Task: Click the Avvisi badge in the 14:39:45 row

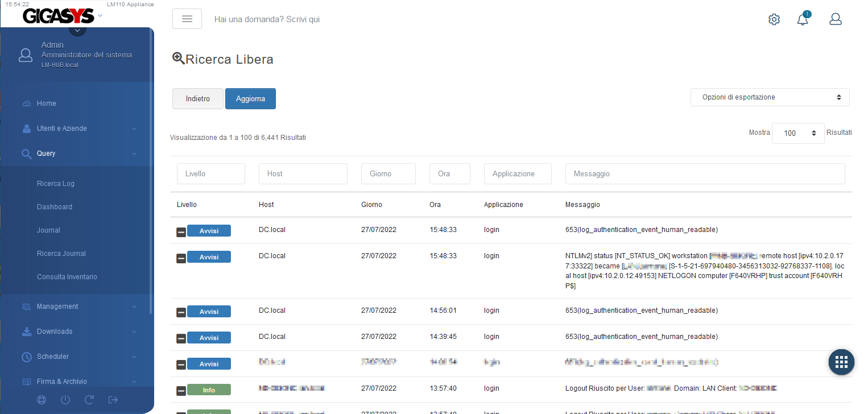Action: 209,338
